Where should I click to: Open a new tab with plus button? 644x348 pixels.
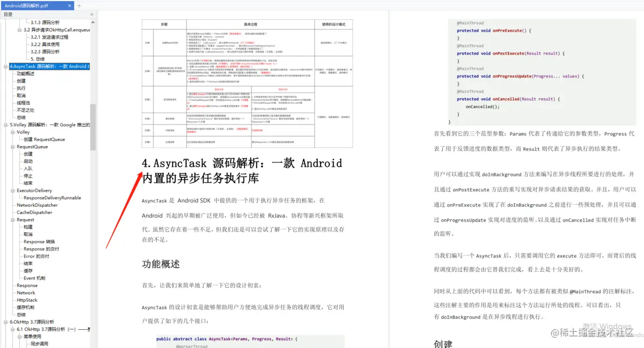click(79, 6)
